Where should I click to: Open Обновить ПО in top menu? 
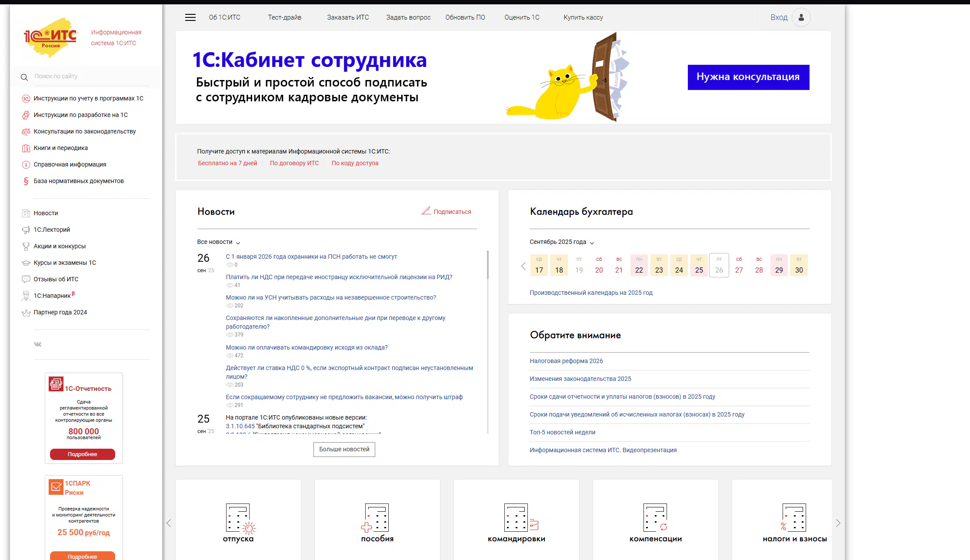[465, 17]
